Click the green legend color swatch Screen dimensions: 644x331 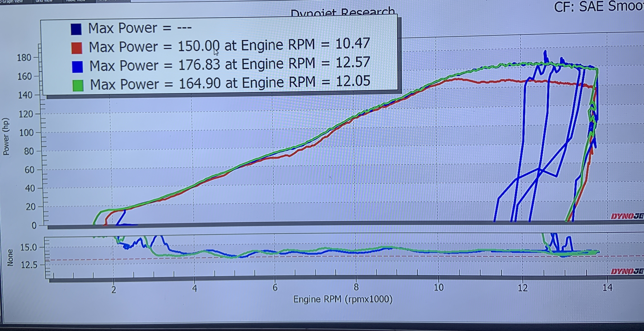(78, 85)
